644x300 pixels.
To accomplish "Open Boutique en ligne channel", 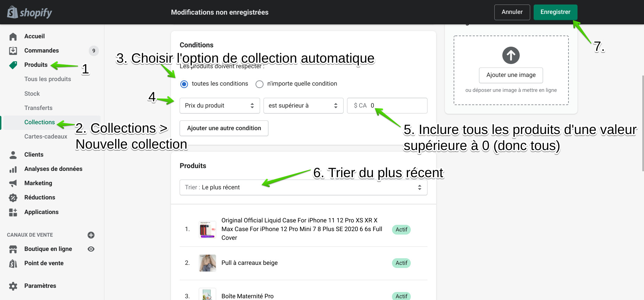I will click(48, 249).
